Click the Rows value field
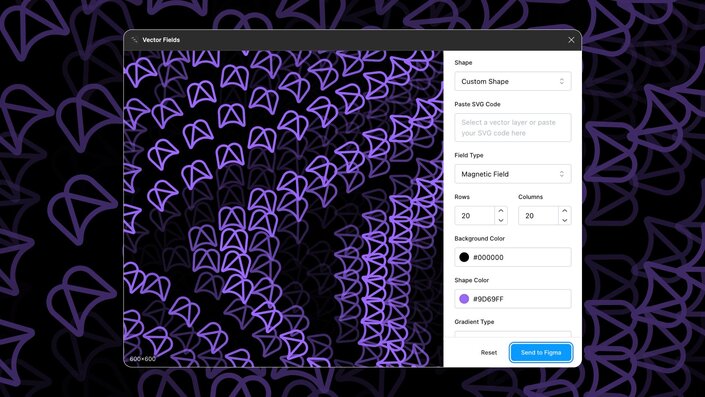The height and width of the screenshot is (397, 705). 475,216
